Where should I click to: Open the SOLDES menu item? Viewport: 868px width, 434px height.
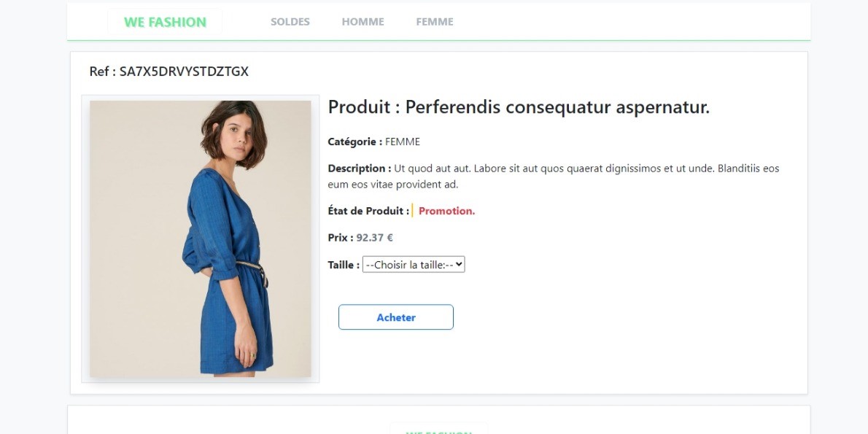[290, 21]
